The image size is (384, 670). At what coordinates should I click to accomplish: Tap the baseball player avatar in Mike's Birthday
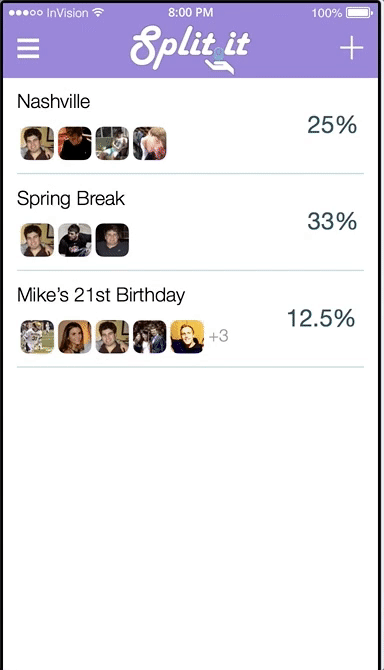click(37, 337)
